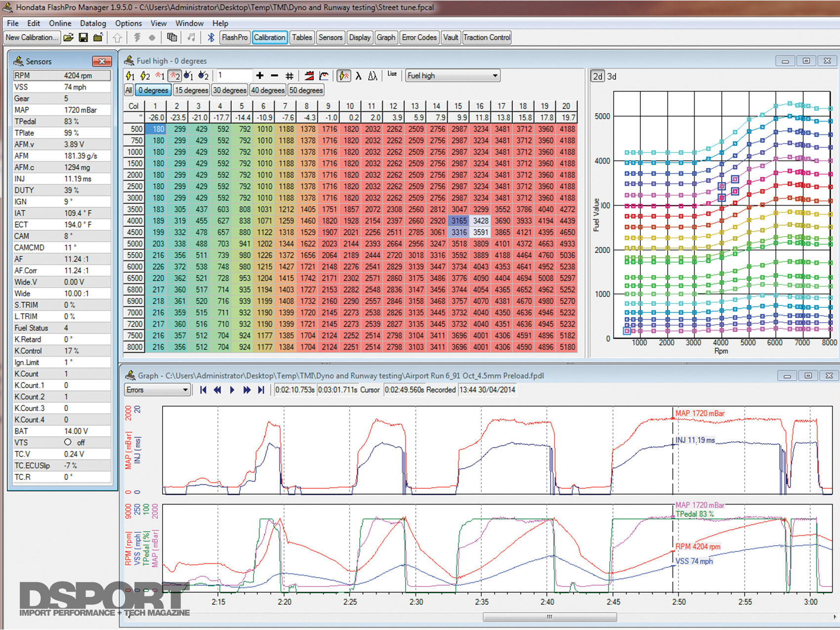This screenshot has height=630, width=840.
Task: Click the Tables toolbar button
Action: point(302,38)
